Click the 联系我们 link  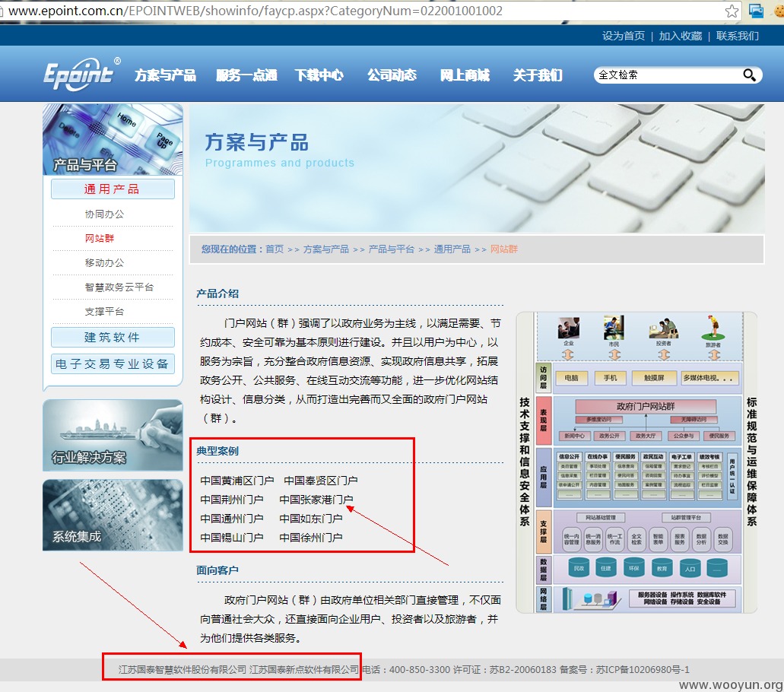click(738, 36)
